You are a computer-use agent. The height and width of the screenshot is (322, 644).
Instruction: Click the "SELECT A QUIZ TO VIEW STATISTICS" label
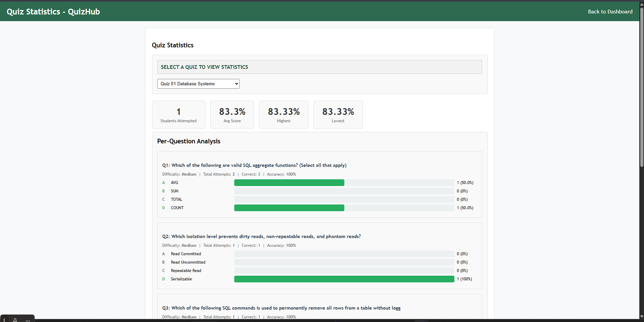click(204, 67)
